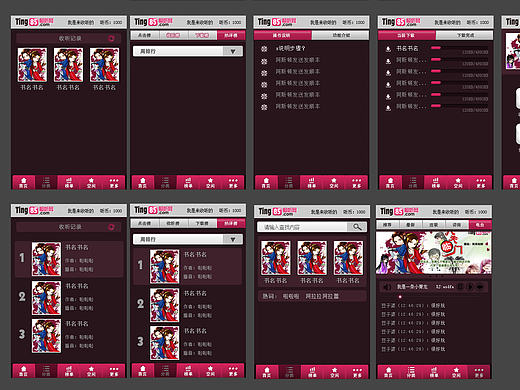The width and height of the screenshot is (520, 390).
Task: Click stop button in the radio player bar
Action: 460,286
